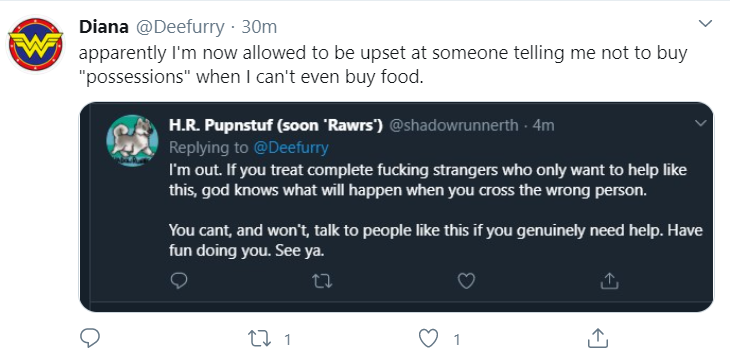Screen dimensions: 730x361
Task: Visit the @Deefurry handle in tweet header
Action: [x=180, y=27]
